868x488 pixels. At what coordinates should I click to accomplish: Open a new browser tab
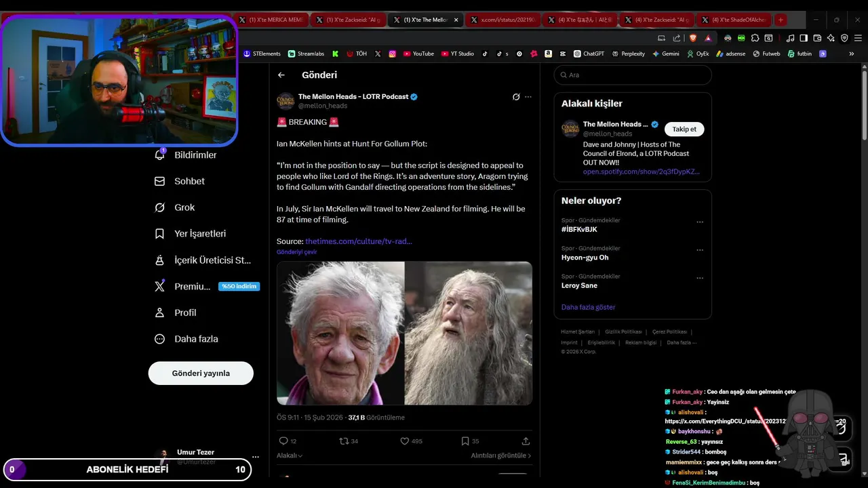[781, 20]
